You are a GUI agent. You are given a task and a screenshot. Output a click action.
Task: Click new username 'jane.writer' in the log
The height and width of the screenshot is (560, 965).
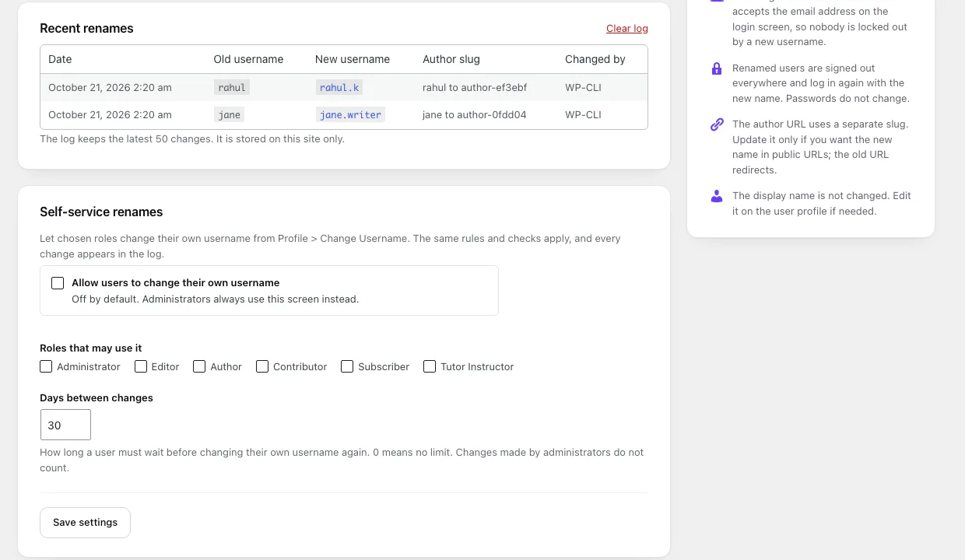click(x=350, y=115)
